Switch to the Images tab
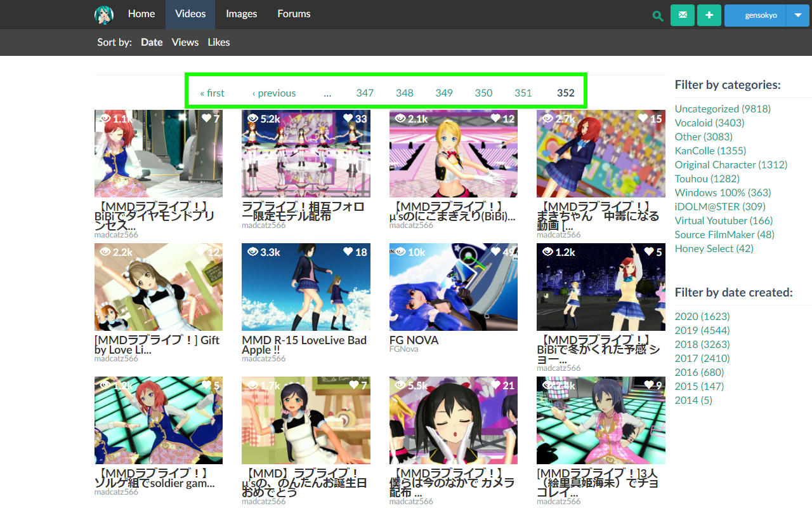The height and width of the screenshot is (508, 812). click(x=242, y=14)
